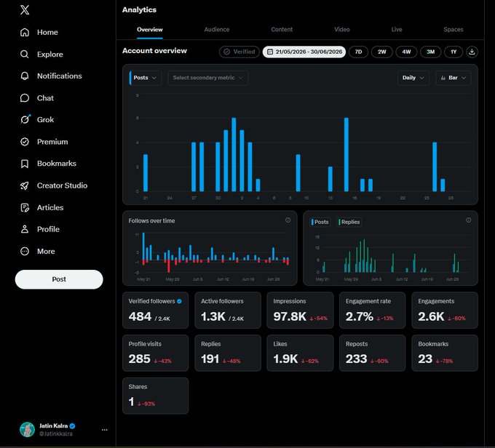Click the Account overview heading
The width and height of the screenshot is (495, 448).
click(154, 51)
